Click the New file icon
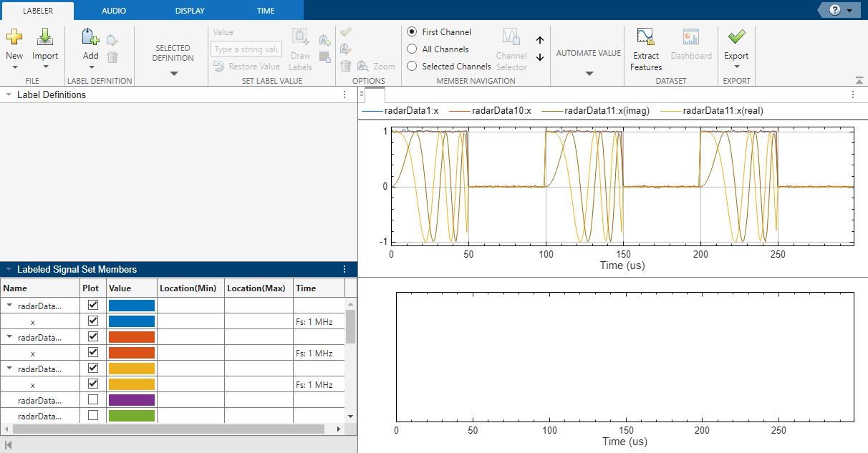The height and width of the screenshot is (453, 868). coord(14,38)
